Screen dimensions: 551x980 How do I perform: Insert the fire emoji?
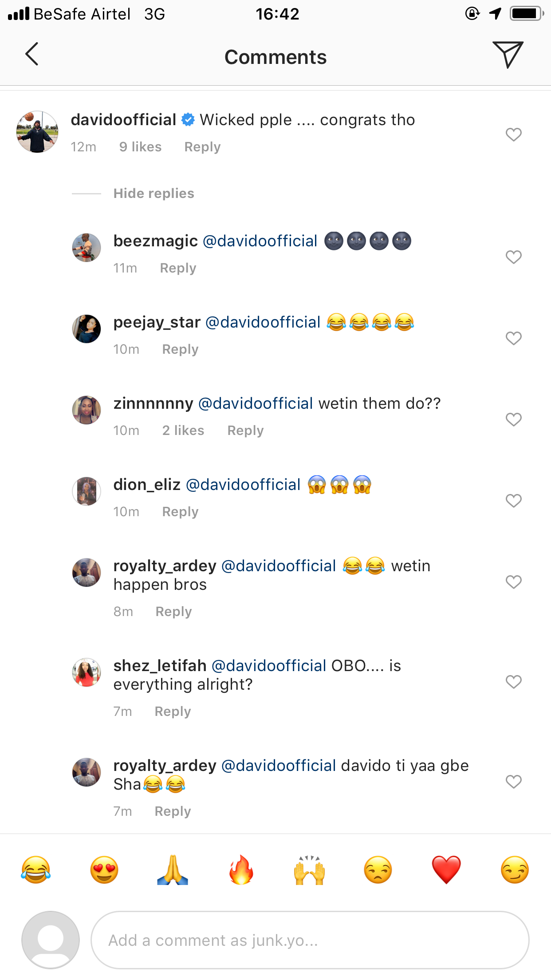click(241, 870)
